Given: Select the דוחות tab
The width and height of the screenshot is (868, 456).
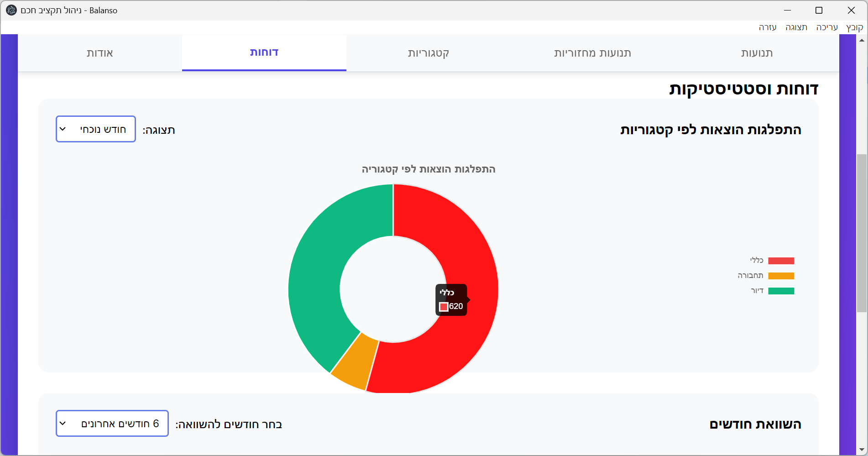Looking at the screenshot, I should (264, 53).
